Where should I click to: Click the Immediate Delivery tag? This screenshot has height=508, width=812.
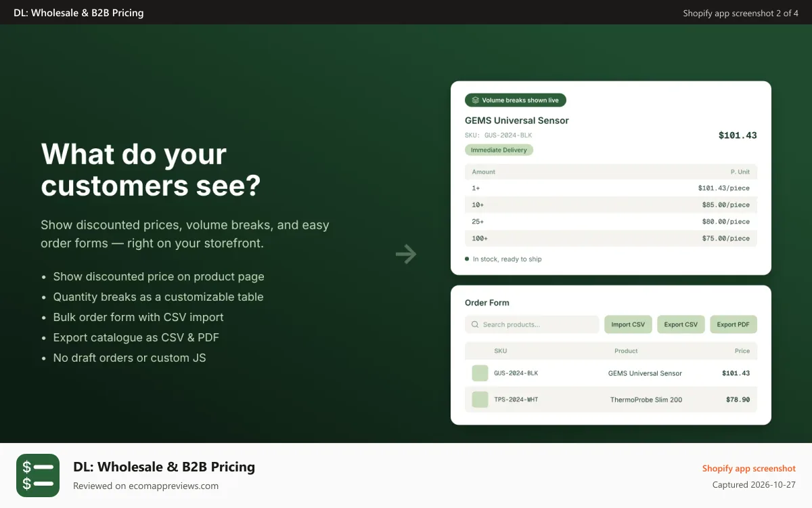[x=499, y=150]
